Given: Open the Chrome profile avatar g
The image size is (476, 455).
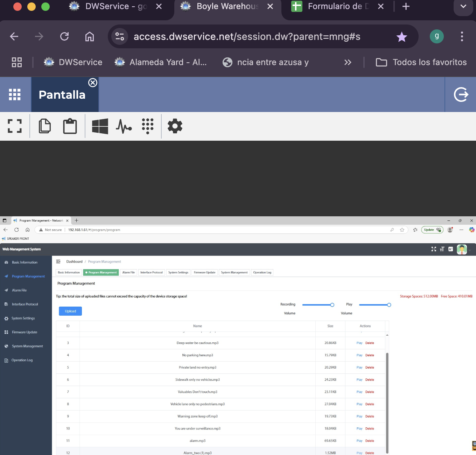Looking at the screenshot, I should (x=436, y=36).
